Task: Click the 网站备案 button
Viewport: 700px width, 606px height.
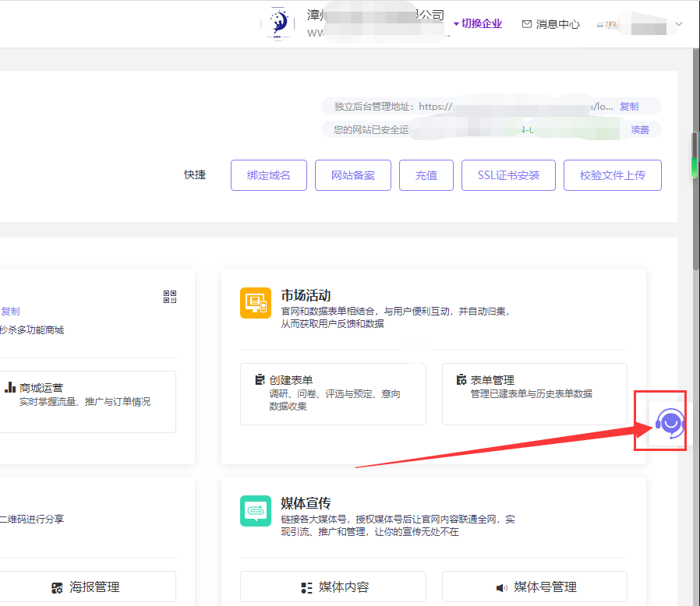Action: 353,175
